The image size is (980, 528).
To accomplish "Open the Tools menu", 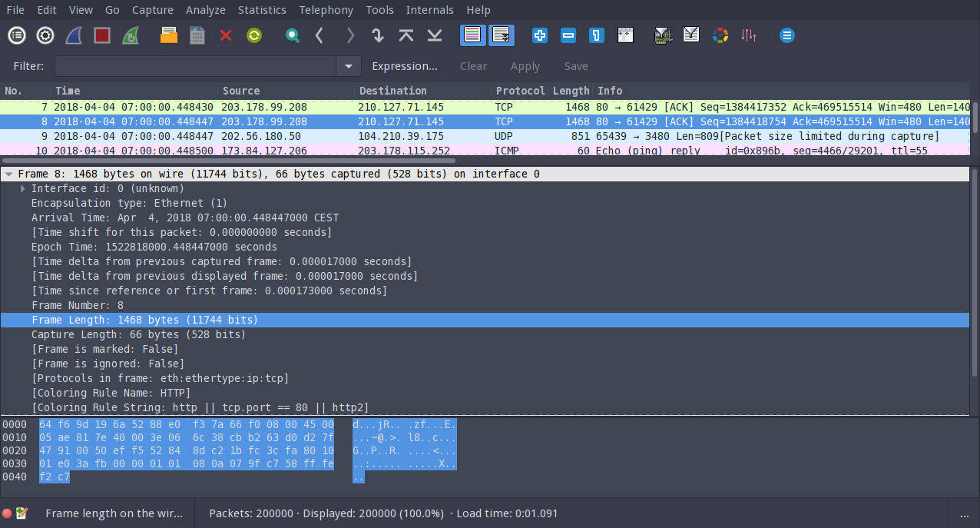I will [x=379, y=10].
